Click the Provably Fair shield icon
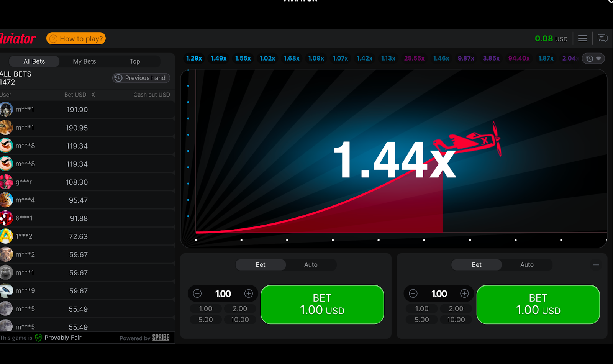Image resolution: width=613 pixels, height=364 pixels. [38, 338]
